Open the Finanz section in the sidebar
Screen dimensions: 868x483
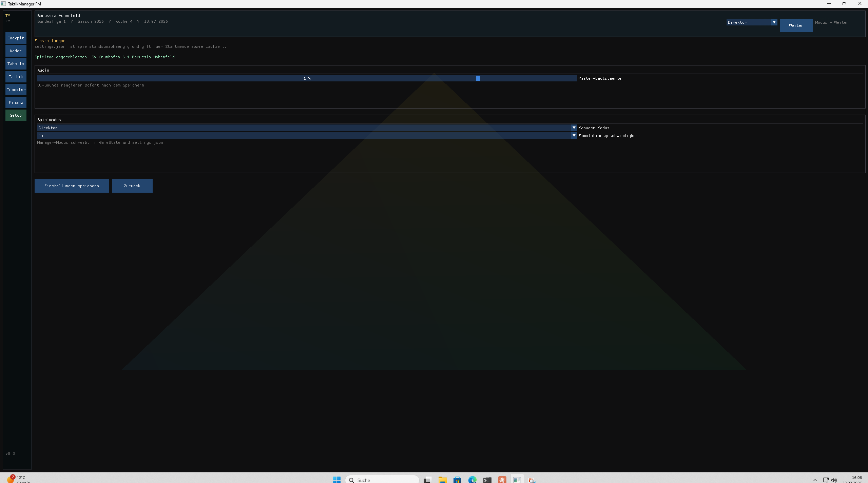tap(16, 102)
